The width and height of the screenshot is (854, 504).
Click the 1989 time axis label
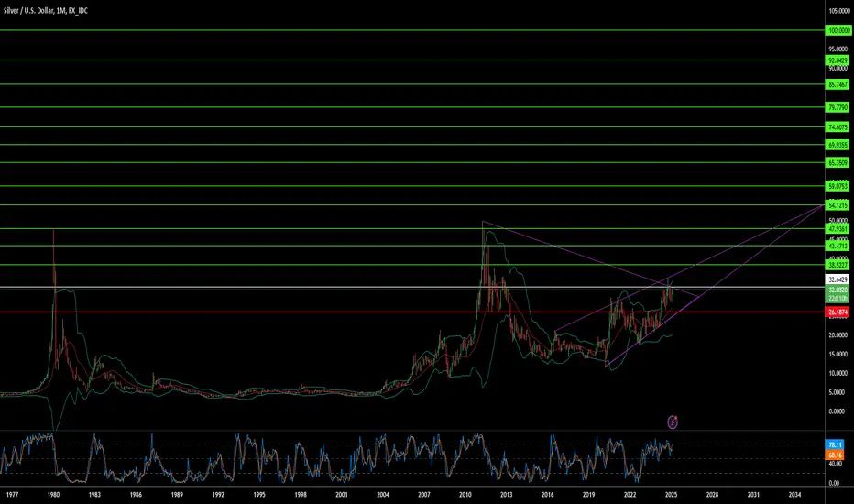pos(177,495)
